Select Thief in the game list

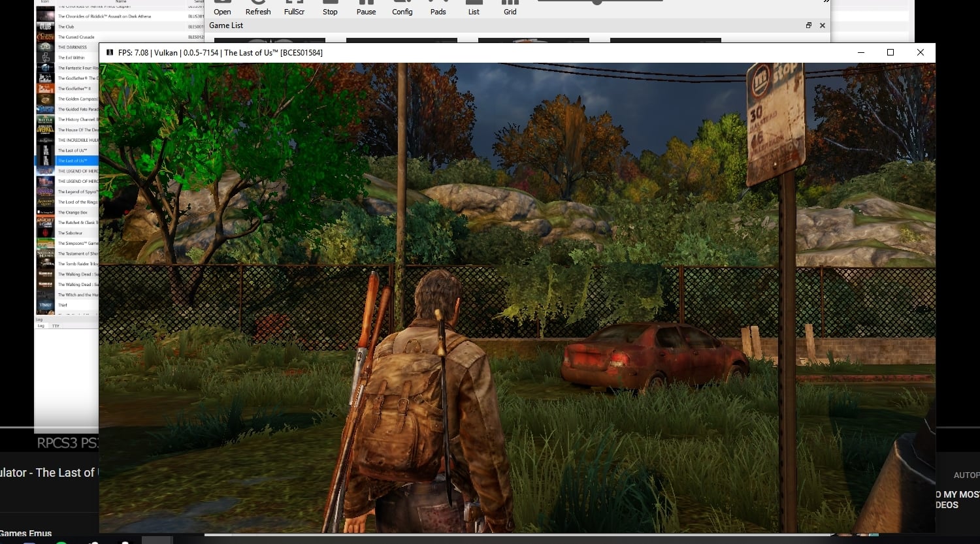[x=67, y=305]
